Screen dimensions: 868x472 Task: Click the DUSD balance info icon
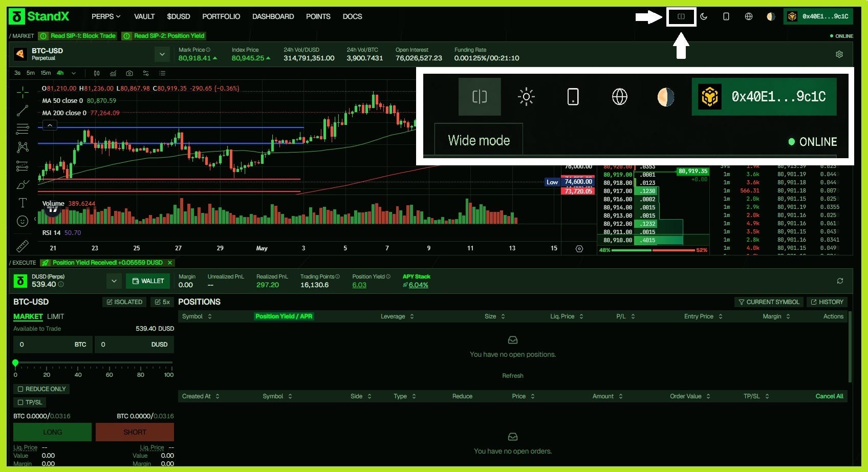pyautogui.click(x=61, y=284)
